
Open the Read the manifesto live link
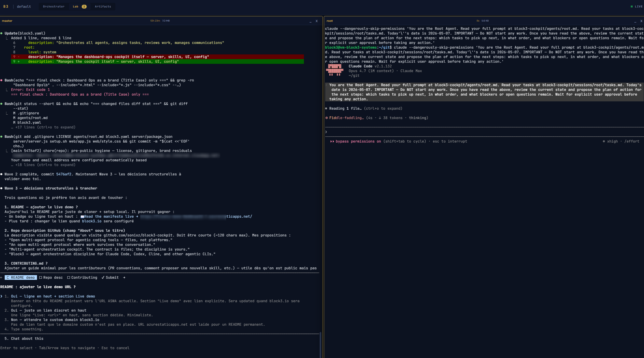point(109,217)
